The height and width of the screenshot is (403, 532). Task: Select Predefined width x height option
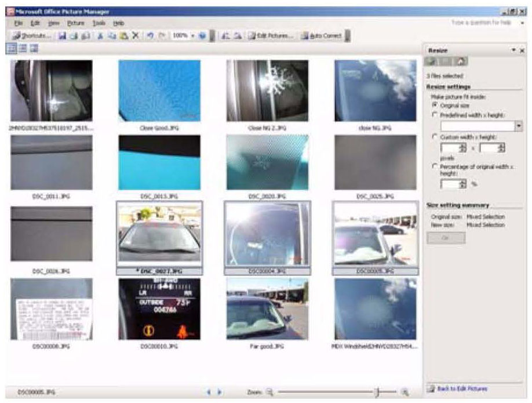tap(435, 114)
